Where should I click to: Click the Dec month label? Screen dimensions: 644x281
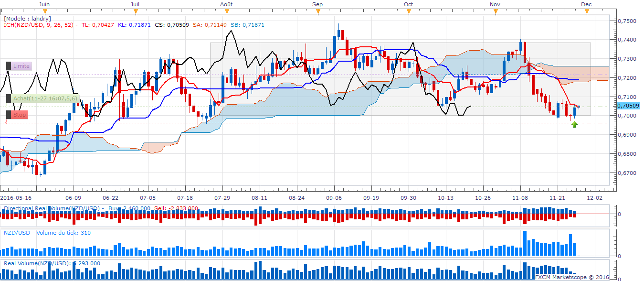click(x=586, y=4)
